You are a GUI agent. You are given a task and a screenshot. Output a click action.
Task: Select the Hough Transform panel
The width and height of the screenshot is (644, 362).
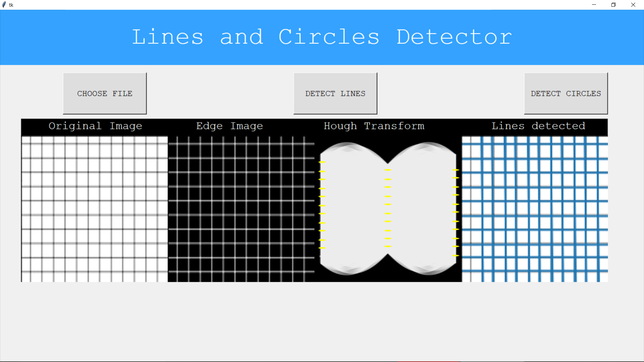(x=387, y=208)
